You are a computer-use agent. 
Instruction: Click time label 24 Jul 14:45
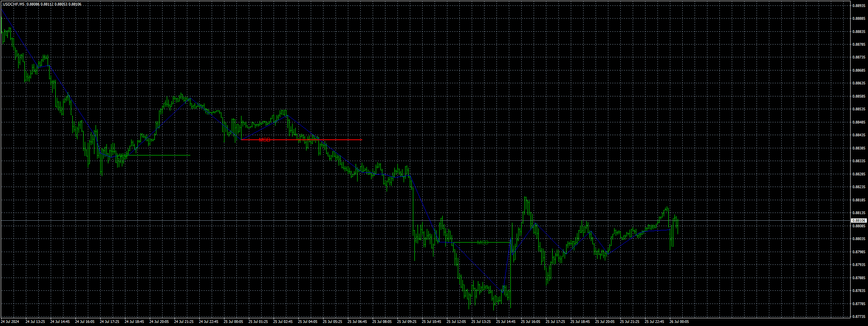tap(60, 322)
